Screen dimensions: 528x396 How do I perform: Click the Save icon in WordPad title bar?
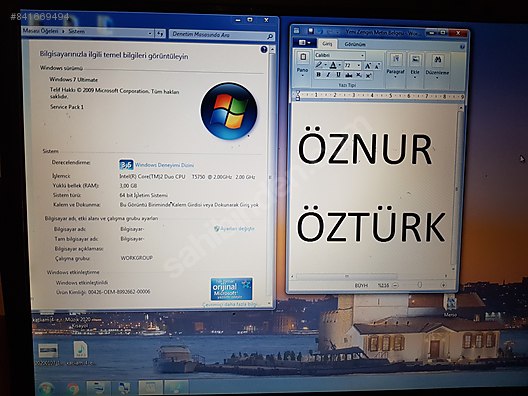[310, 31]
